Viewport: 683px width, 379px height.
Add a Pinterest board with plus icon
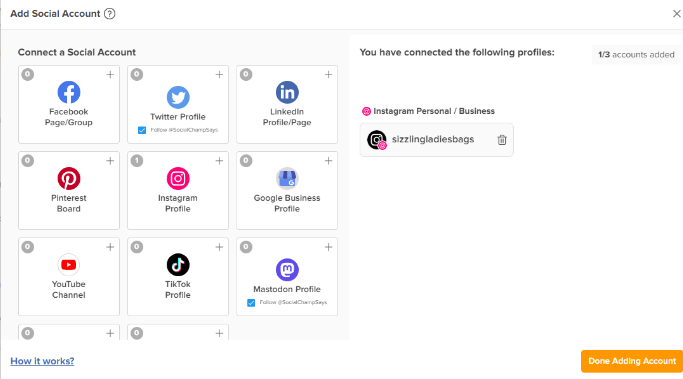(x=110, y=161)
